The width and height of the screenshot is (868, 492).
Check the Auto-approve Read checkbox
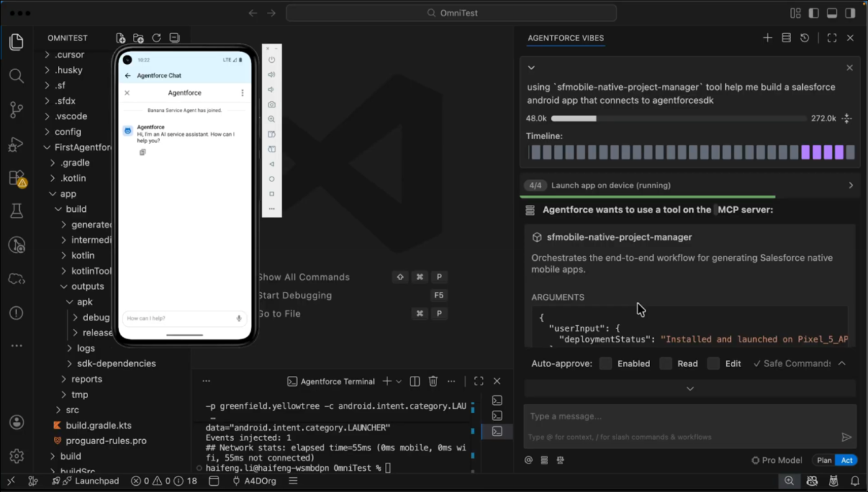666,363
